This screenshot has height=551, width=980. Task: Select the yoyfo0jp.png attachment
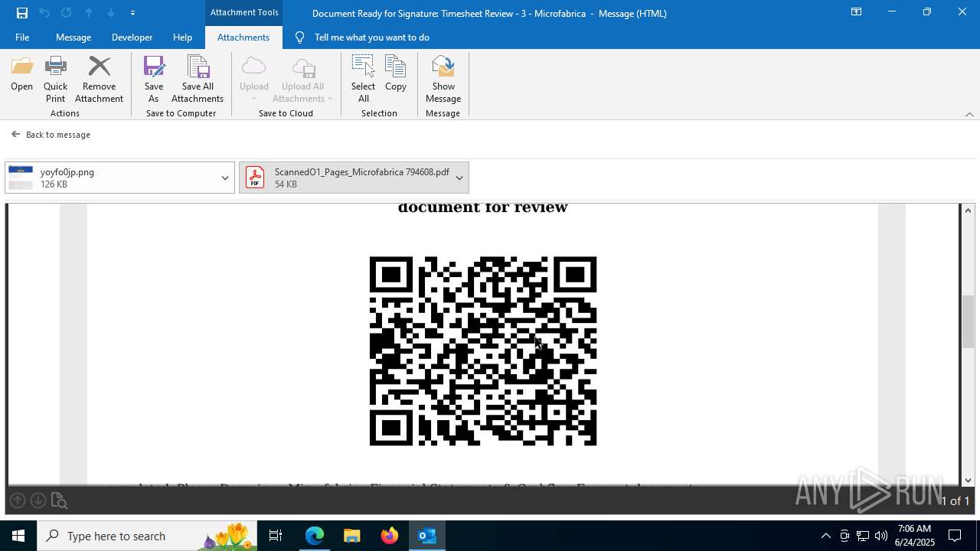(x=112, y=178)
